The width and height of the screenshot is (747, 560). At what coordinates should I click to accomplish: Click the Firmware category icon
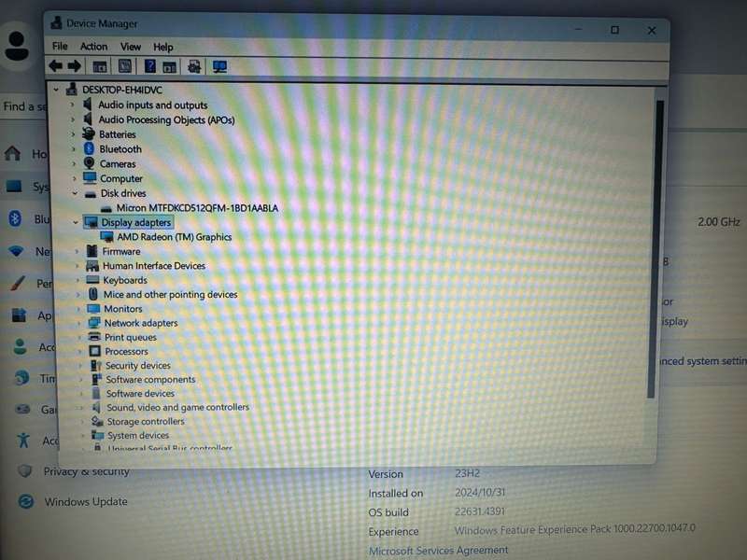tap(92, 251)
